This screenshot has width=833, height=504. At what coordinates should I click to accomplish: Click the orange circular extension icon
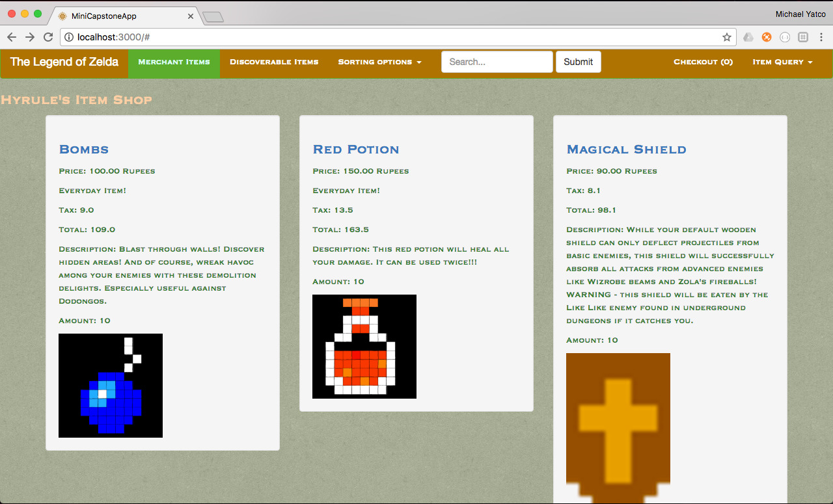coord(767,37)
